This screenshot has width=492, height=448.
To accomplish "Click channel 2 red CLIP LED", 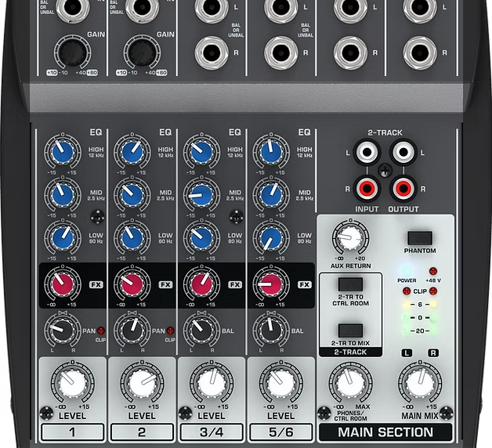I will pos(170,331).
